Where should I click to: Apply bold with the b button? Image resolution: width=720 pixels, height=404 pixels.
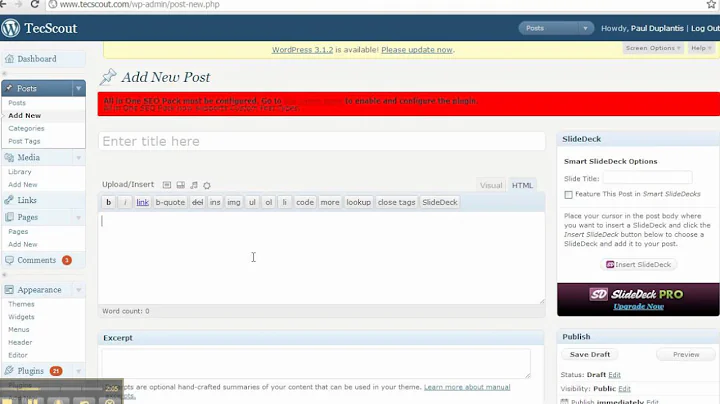tap(108, 202)
